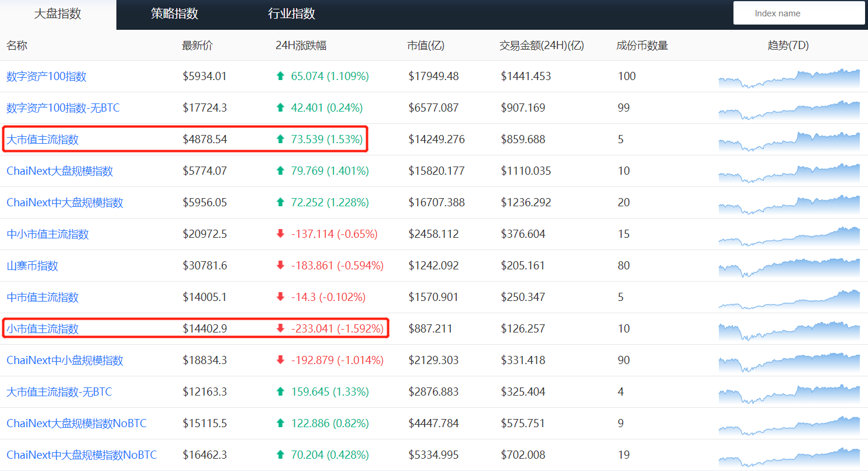Click the market cap $14249.276
The height and width of the screenshot is (471, 868).
pos(436,140)
